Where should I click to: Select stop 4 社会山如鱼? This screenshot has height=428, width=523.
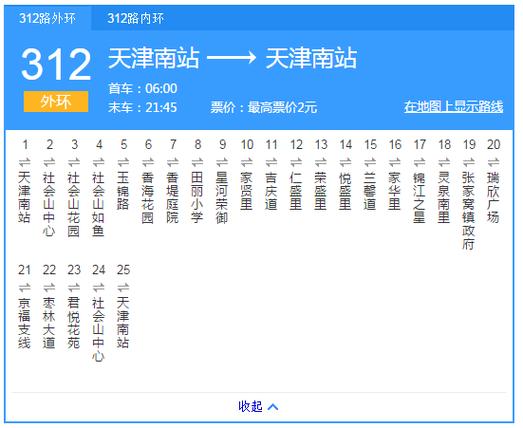pyautogui.click(x=99, y=204)
